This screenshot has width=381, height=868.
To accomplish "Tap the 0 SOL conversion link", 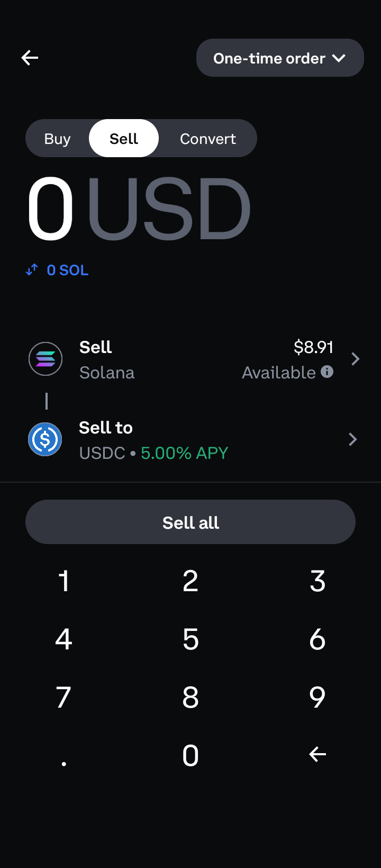I will coord(68,270).
